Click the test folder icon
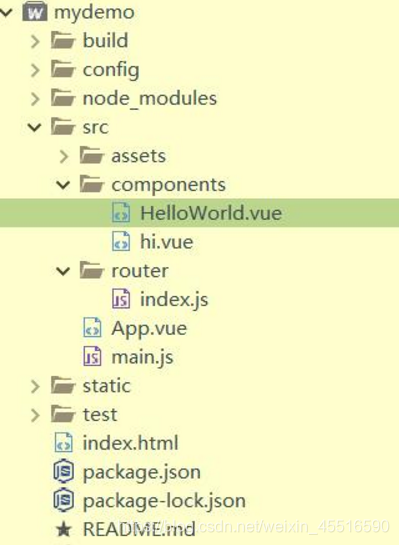The height and width of the screenshot is (545, 399). (63, 414)
